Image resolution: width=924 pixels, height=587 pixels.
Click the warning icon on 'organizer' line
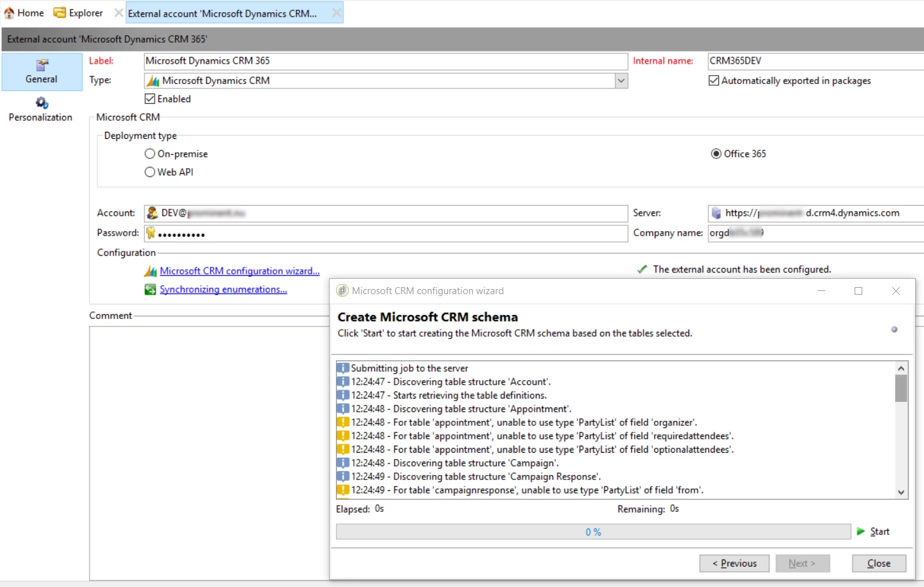(343, 423)
